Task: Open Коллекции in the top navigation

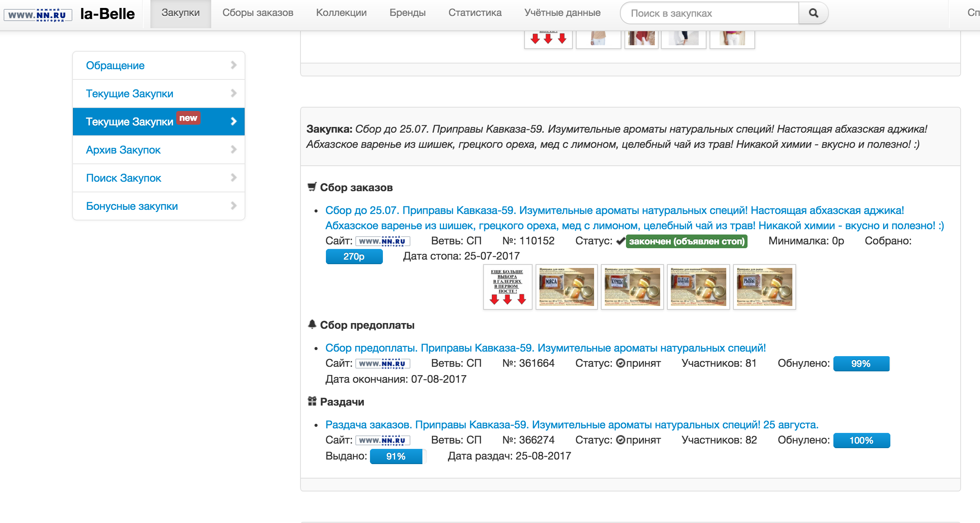Action: [341, 13]
